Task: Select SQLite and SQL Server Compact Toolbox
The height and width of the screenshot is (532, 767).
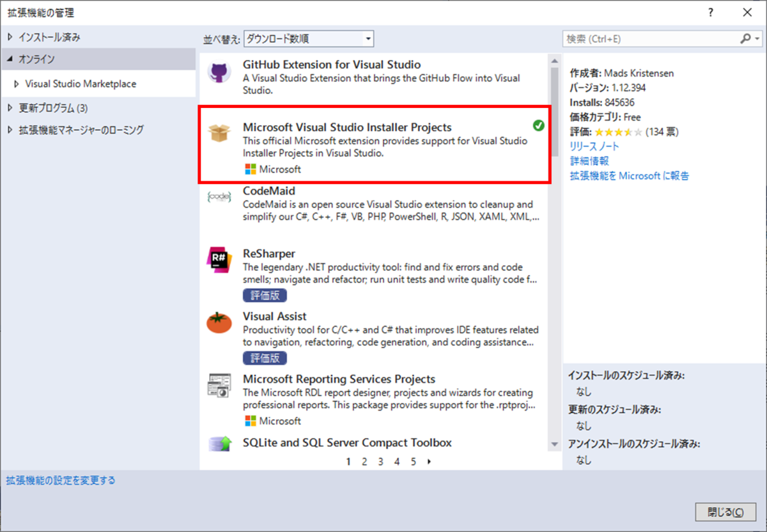Action: coord(347,442)
